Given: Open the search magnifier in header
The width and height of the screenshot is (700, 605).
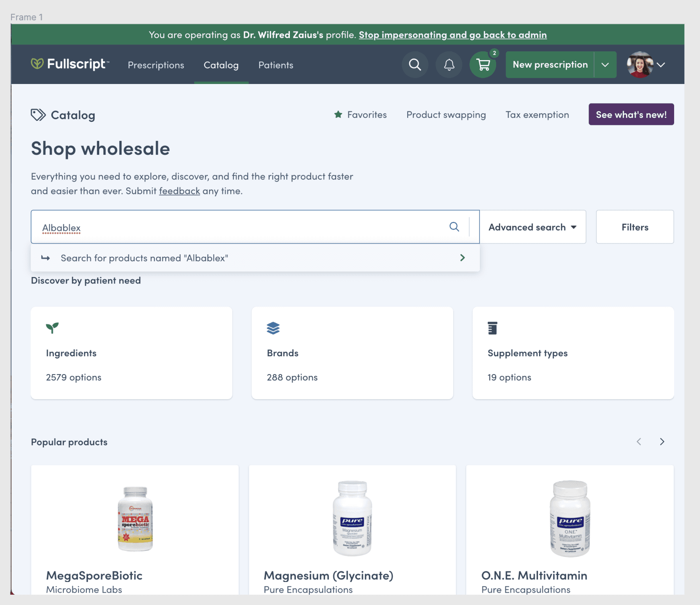Looking at the screenshot, I should pyautogui.click(x=415, y=64).
